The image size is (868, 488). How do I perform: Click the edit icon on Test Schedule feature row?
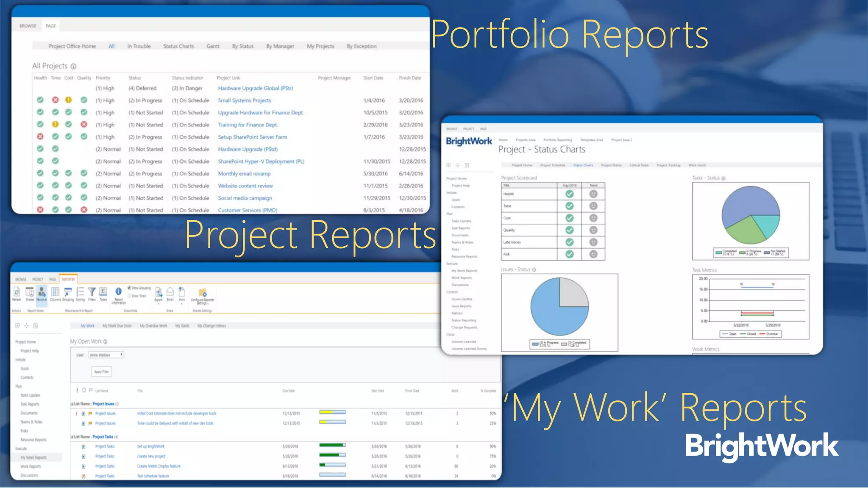tap(83, 476)
